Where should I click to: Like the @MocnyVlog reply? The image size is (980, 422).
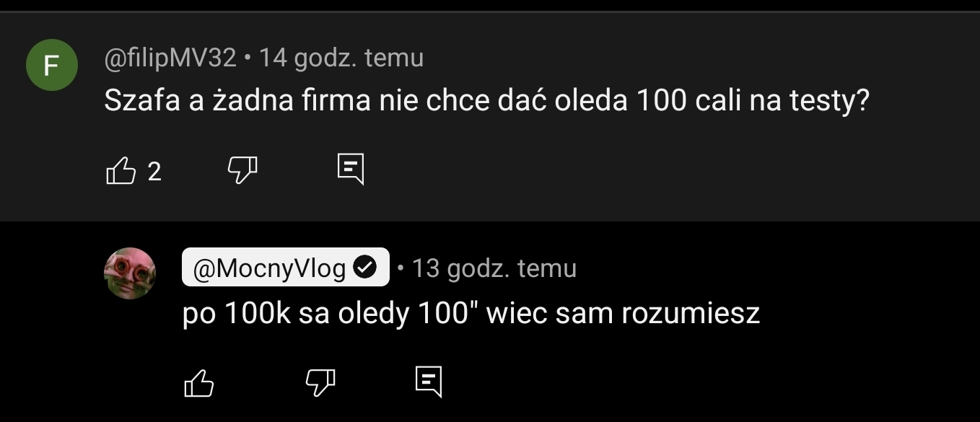click(199, 382)
